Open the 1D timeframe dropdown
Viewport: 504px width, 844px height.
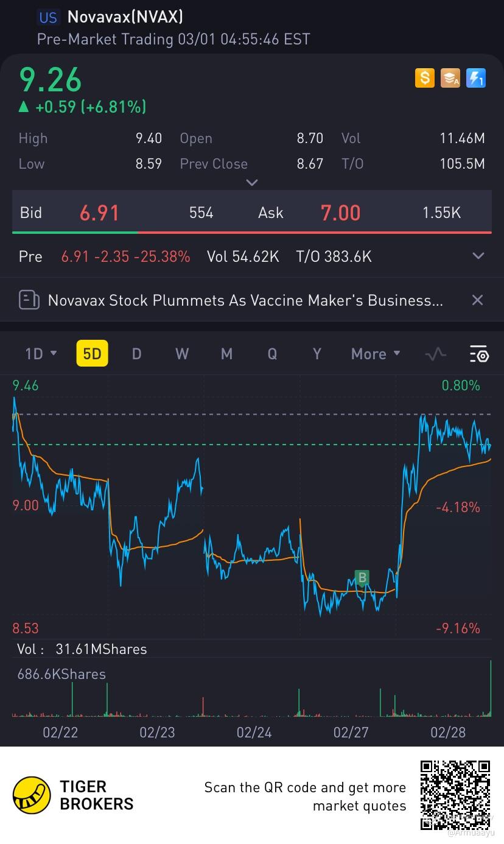point(41,354)
